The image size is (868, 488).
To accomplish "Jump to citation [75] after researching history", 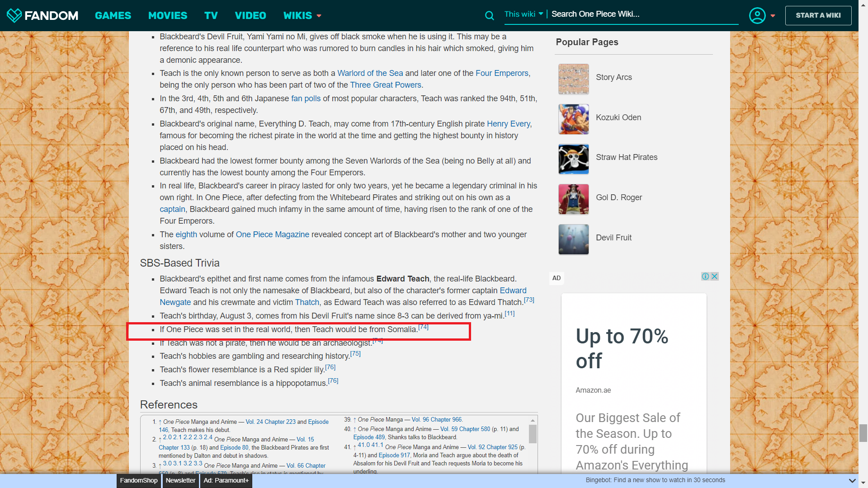I will (355, 354).
